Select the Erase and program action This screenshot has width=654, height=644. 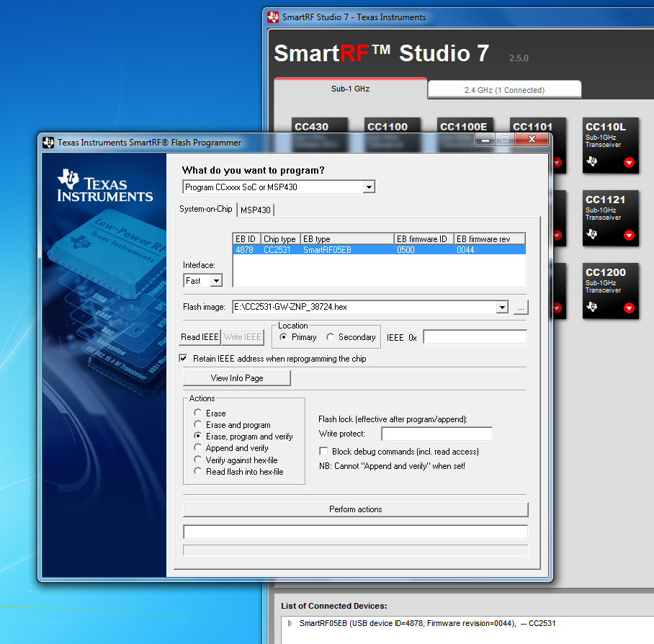pos(197,424)
